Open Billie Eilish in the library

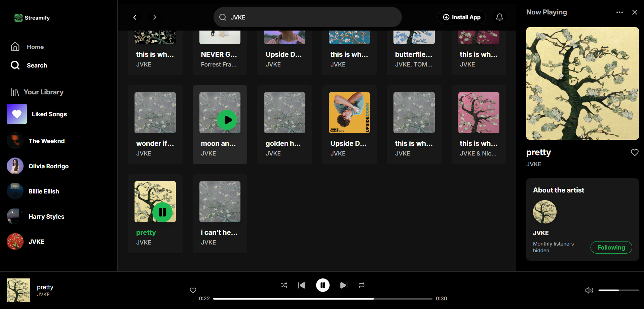tap(33, 191)
